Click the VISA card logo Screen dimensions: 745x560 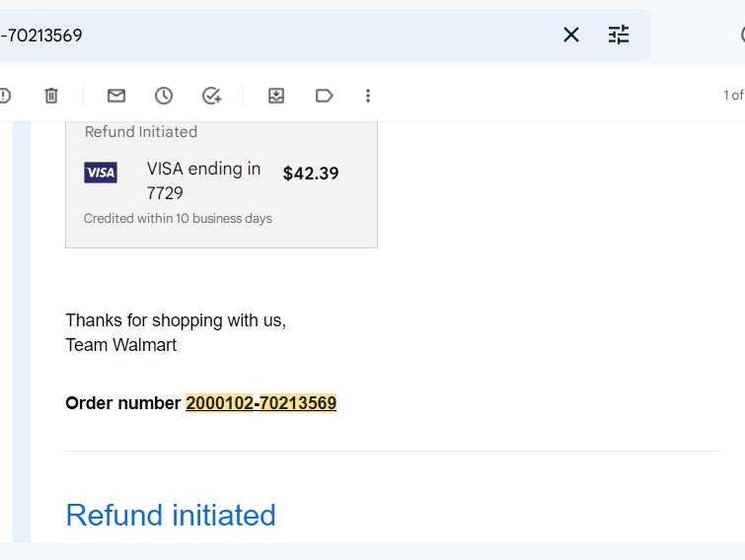(x=101, y=173)
